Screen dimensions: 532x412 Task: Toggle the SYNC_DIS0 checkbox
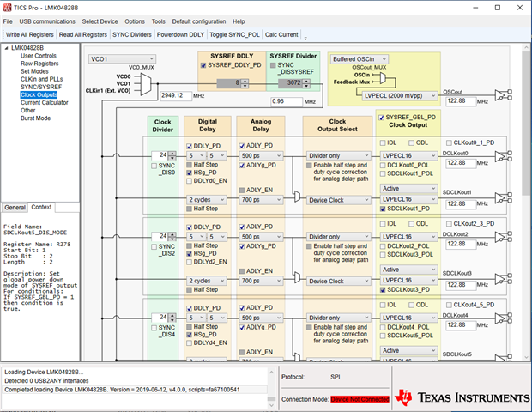(154, 166)
